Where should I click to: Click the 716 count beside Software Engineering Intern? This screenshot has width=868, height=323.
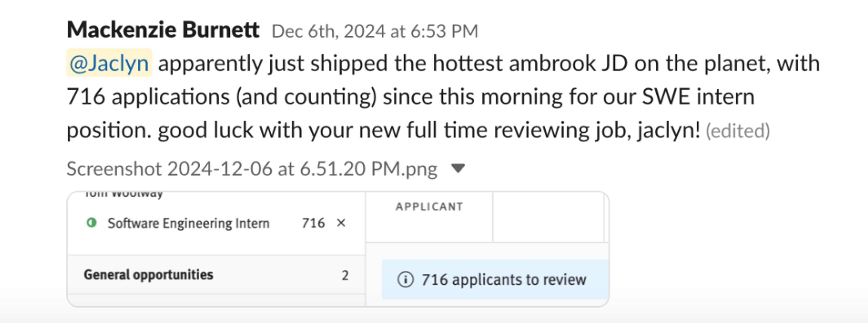[x=313, y=223]
